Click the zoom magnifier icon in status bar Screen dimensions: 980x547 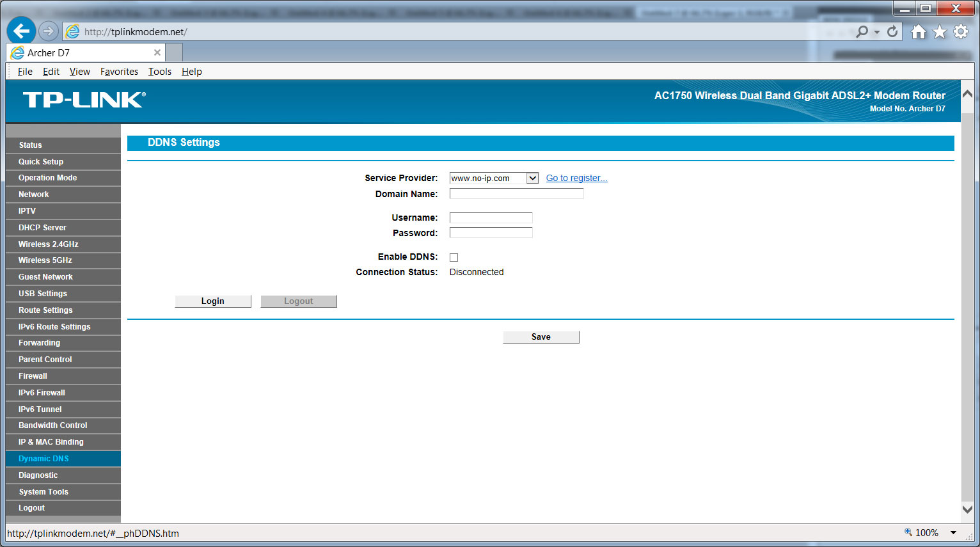pos(908,532)
